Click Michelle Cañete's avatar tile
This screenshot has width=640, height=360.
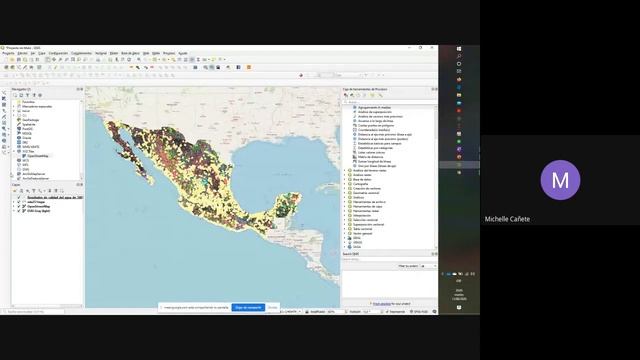pos(560,180)
